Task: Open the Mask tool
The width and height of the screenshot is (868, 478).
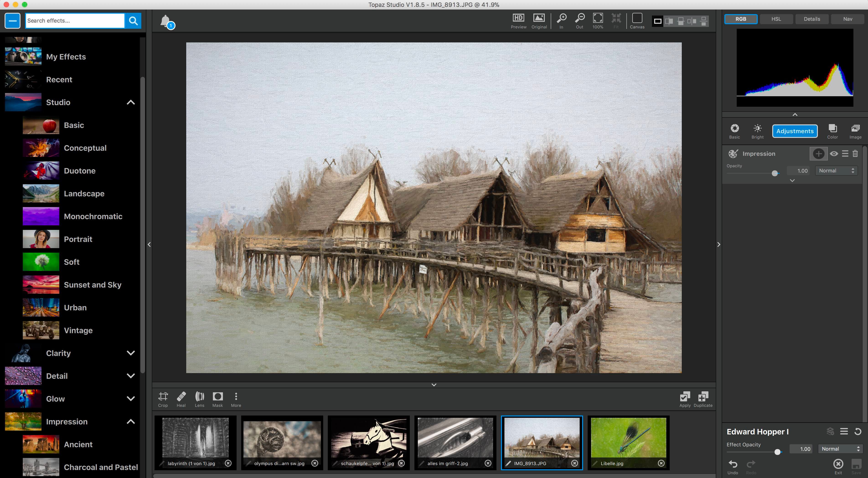Action: (218, 400)
